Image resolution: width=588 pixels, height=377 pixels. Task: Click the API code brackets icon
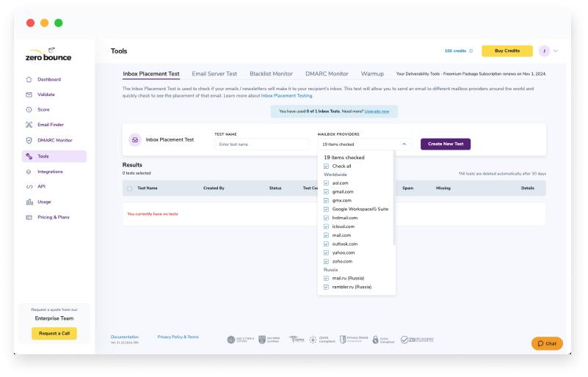tap(29, 186)
